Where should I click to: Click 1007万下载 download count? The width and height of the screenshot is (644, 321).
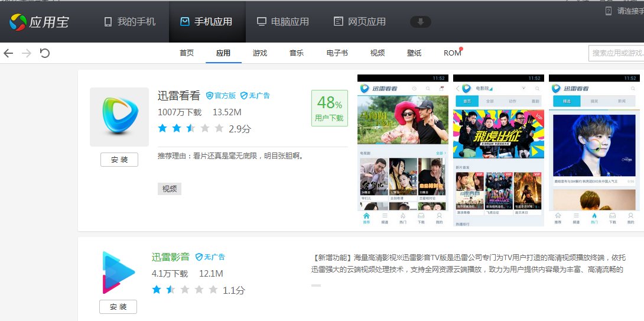click(180, 112)
